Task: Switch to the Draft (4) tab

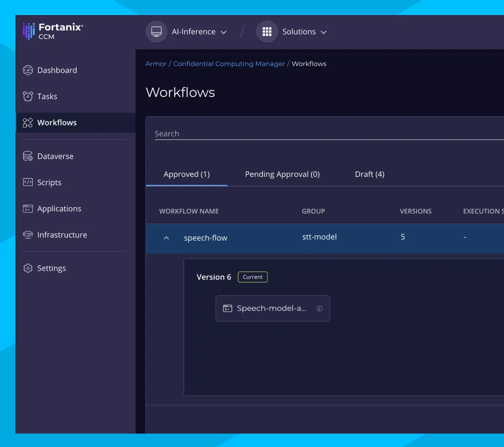Action: pyautogui.click(x=369, y=174)
